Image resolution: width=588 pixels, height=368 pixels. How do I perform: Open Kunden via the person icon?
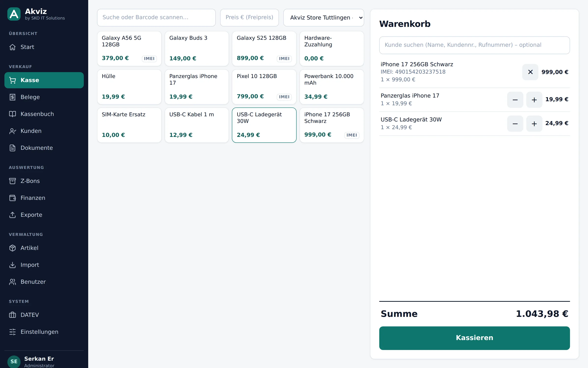[x=12, y=131]
